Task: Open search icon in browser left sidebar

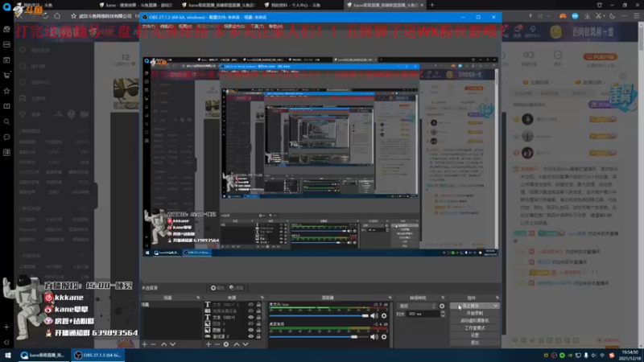Action: (x=6, y=121)
